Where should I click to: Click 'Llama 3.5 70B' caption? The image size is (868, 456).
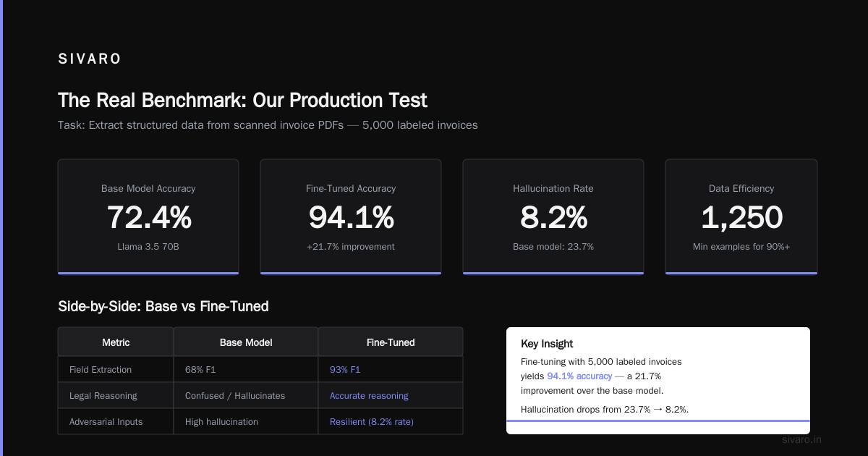pyautogui.click(x=148, y=247)
